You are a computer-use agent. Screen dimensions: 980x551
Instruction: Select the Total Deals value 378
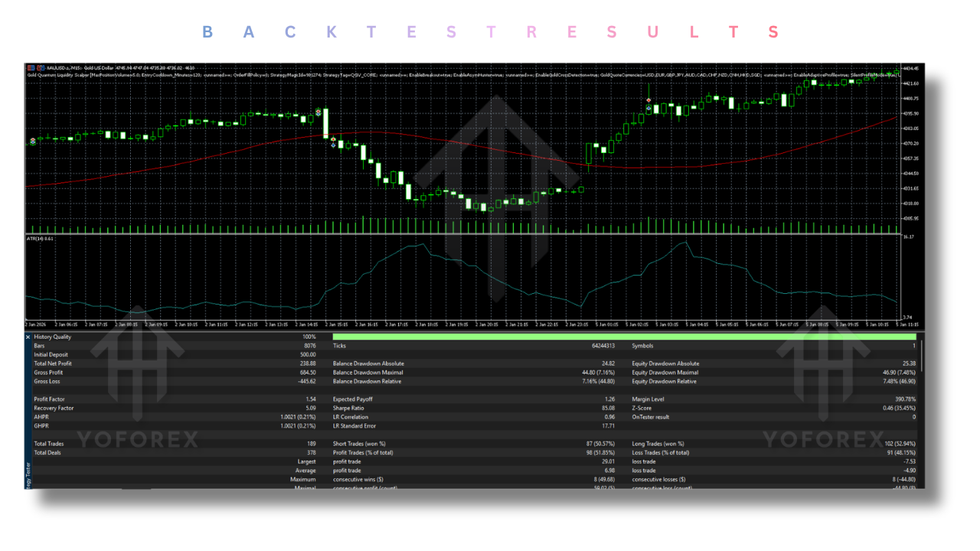point(312,453)
